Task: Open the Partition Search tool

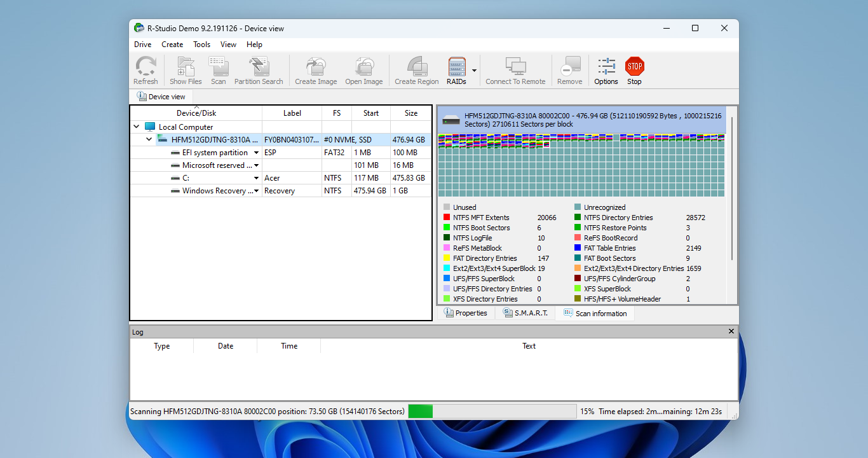Action: tap(259, 71)
